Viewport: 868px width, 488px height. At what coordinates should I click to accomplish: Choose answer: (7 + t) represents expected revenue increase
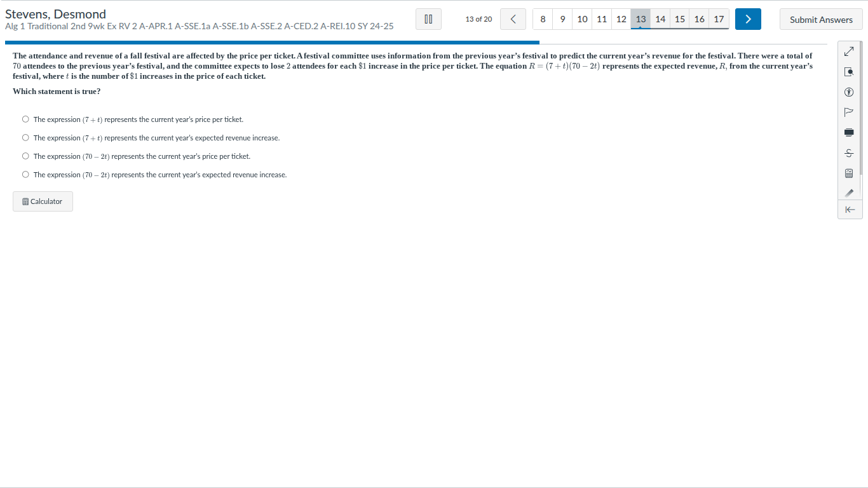coord(25,137)
